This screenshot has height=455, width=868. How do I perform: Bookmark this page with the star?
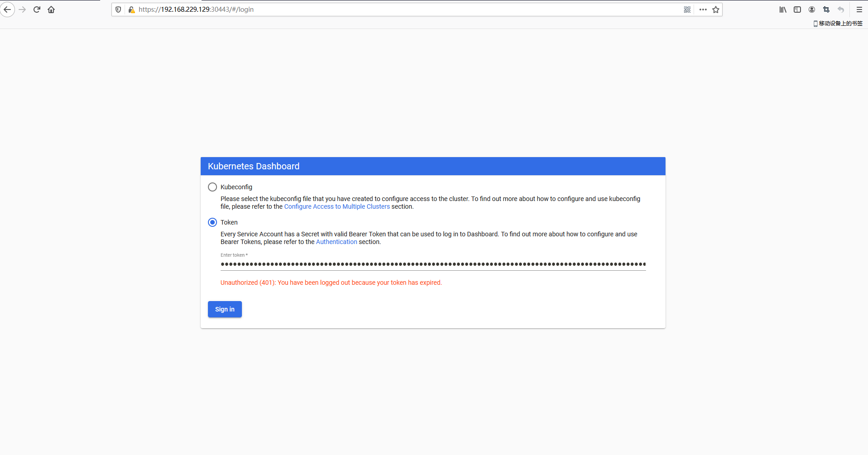point(716,10)
